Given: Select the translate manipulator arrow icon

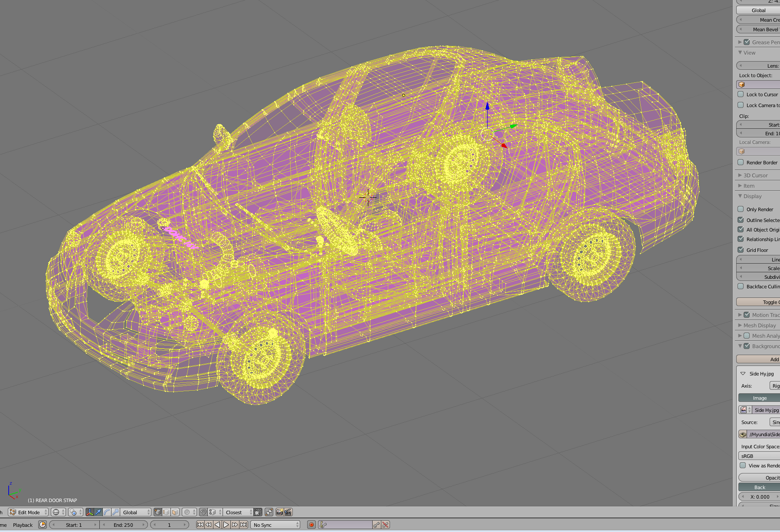Looking at the screenshot, I should (98, 512).
